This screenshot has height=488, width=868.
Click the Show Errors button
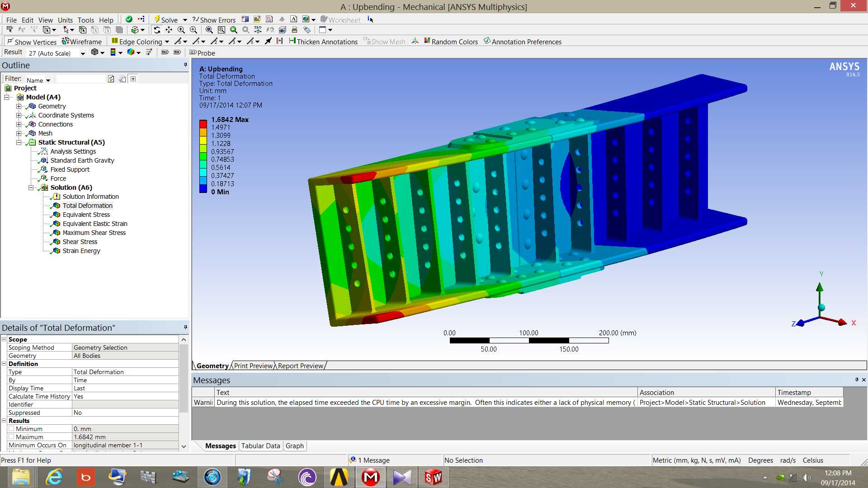point(214,19)
